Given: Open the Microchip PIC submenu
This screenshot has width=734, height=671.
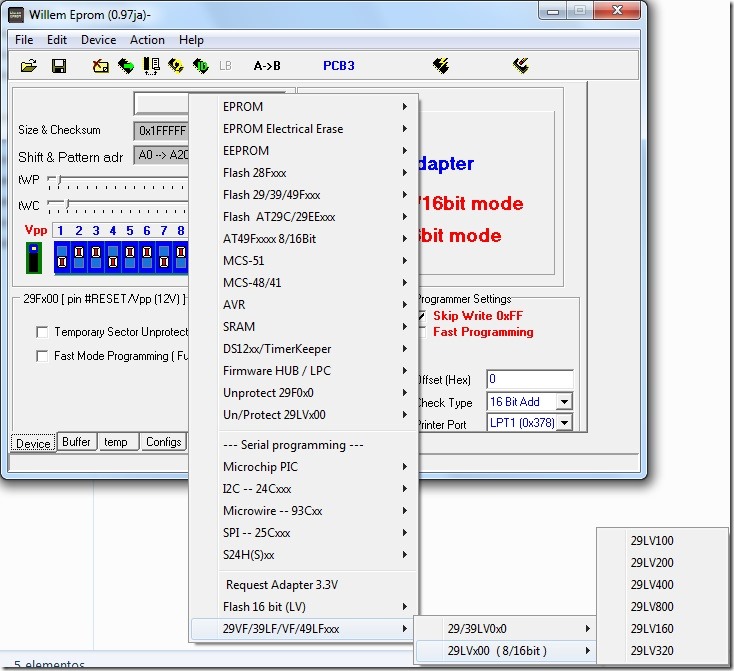Looking at the screenshot, I should pos(304,467).
